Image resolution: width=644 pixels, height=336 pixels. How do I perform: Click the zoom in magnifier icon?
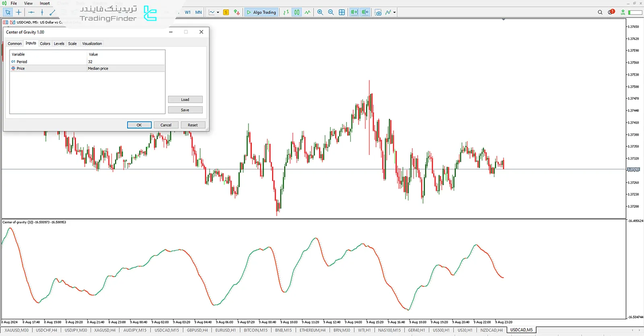[x=320, y=12]
